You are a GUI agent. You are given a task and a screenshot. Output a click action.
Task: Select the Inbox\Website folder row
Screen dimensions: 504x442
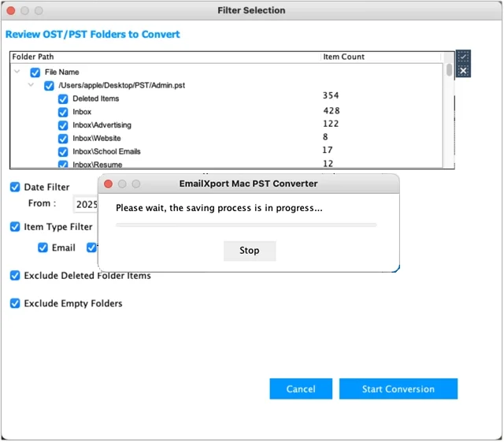coord(97,139)
